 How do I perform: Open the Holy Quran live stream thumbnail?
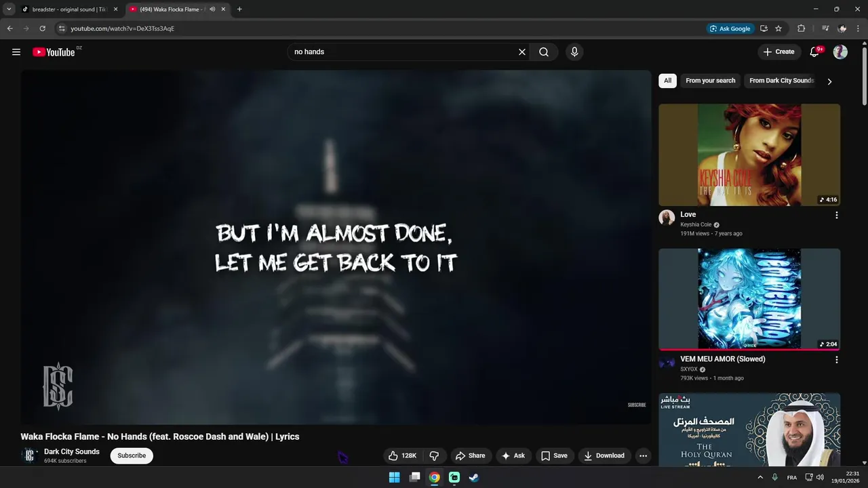pyautogui.click(x=749, y=430)
